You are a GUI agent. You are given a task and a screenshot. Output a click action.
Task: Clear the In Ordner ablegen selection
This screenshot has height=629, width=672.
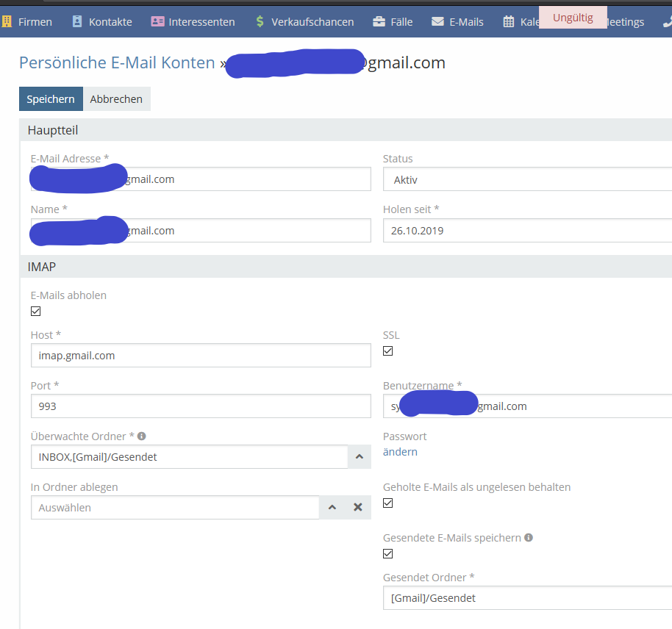coord(358,507)
